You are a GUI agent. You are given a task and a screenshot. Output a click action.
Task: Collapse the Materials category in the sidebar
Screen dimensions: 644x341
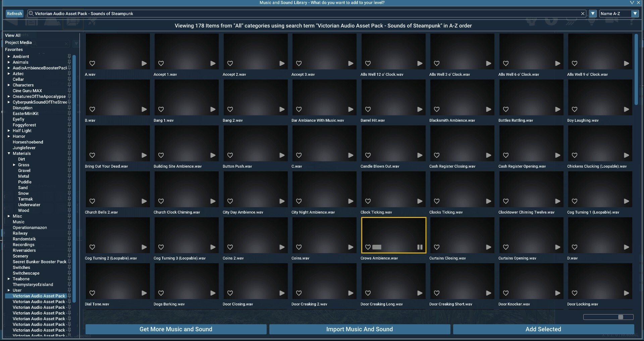(9, 153)
